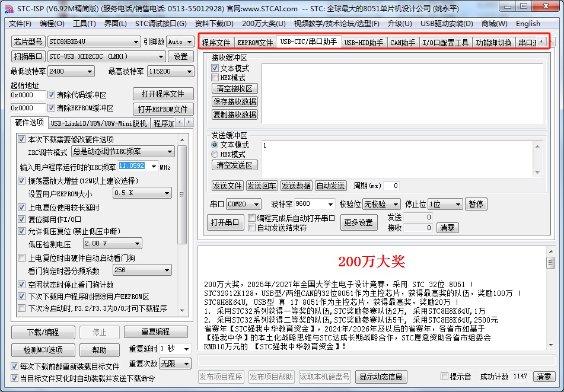
Task: Click the code start address 0x0000 field
Action: pyautogui.click(x=28, y=94)
